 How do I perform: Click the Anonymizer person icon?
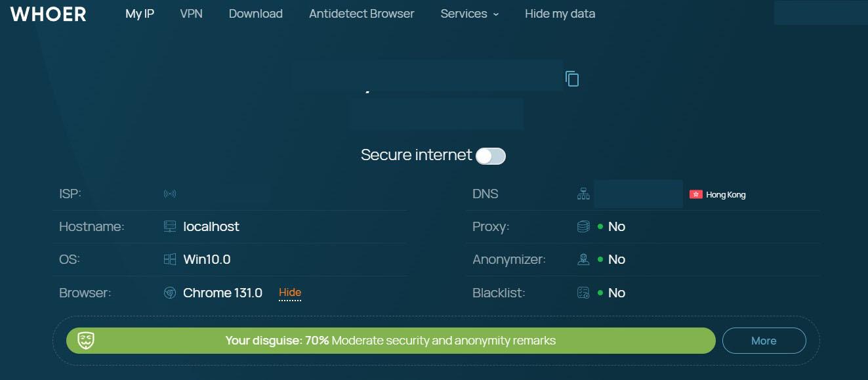(583, 259)
